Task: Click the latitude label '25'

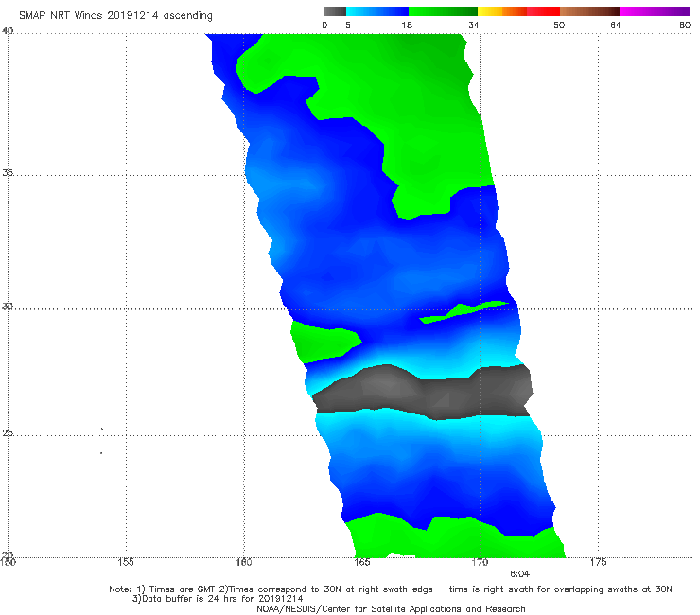Action: tap(8, 432)
